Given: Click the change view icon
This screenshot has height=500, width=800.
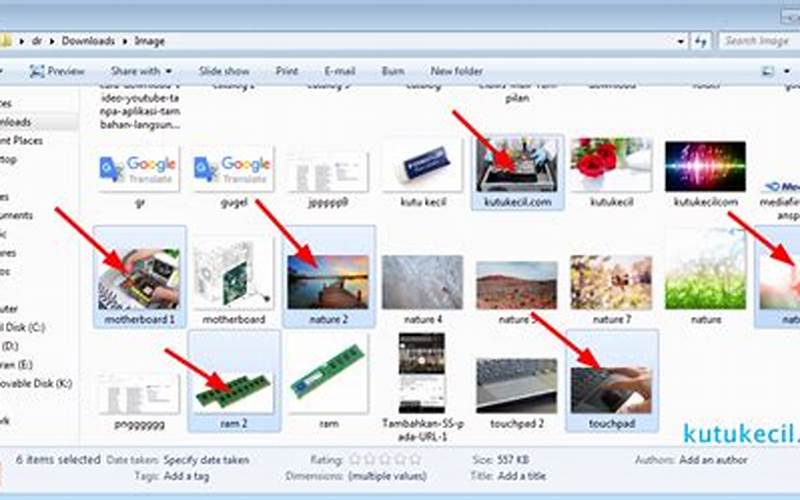Looking at the screenshot, I should tap(767, 71).
